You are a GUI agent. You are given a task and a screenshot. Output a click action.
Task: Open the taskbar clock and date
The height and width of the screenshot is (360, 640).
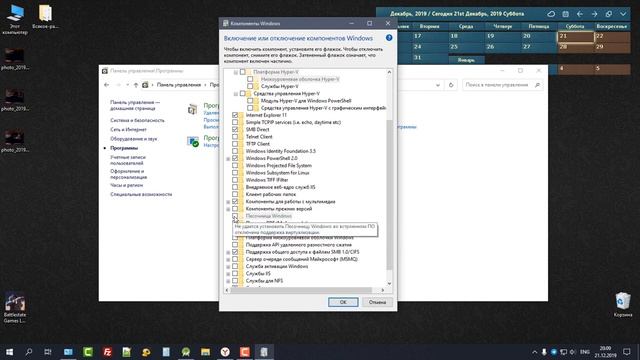pos(605,352)
